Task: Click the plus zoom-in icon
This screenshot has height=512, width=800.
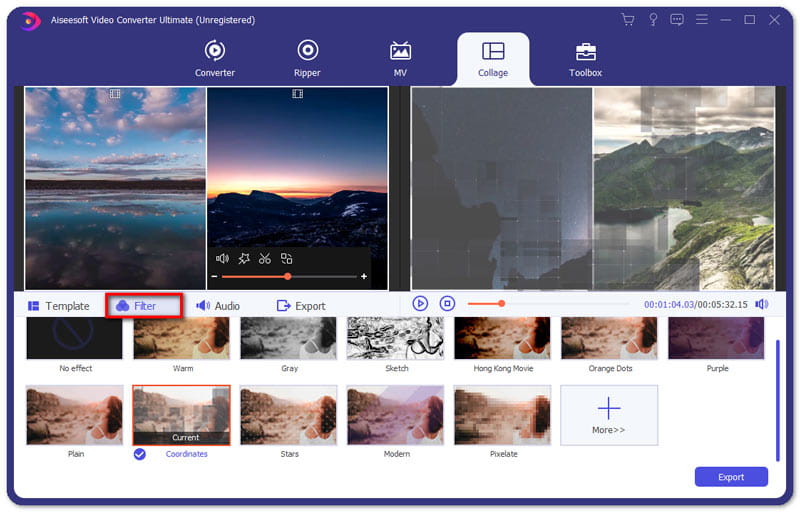Action: pos(364,276)
